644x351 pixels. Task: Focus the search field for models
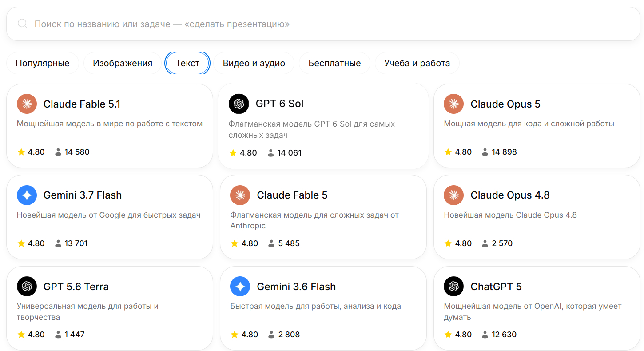(323, 24)
